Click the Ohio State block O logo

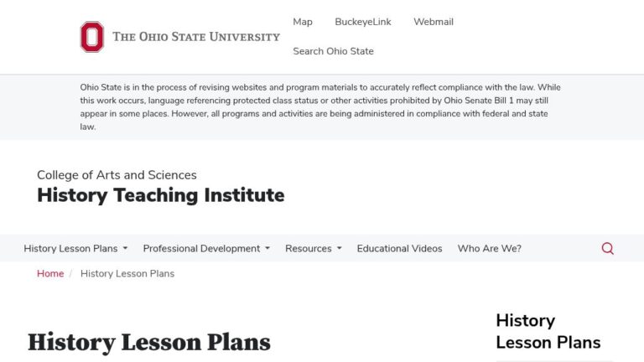[x=92, y=37]
